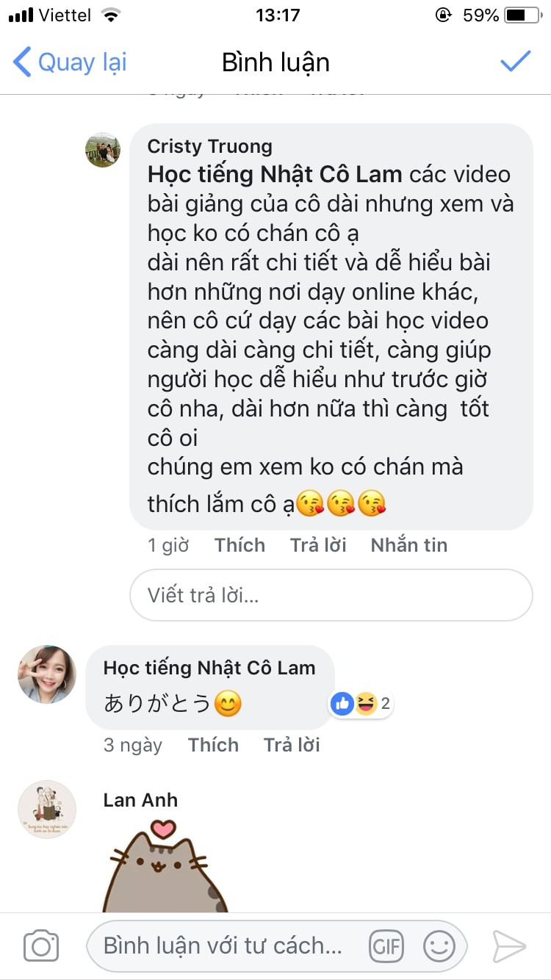Open the Cristy Truong name link
The image size is (551, 980).
(x=209, y=146)
